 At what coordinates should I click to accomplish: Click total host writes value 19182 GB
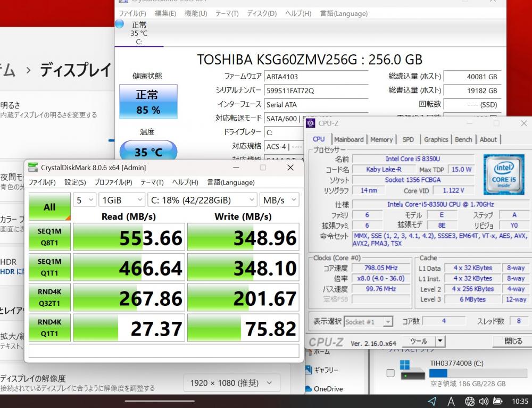pos(472,90)
